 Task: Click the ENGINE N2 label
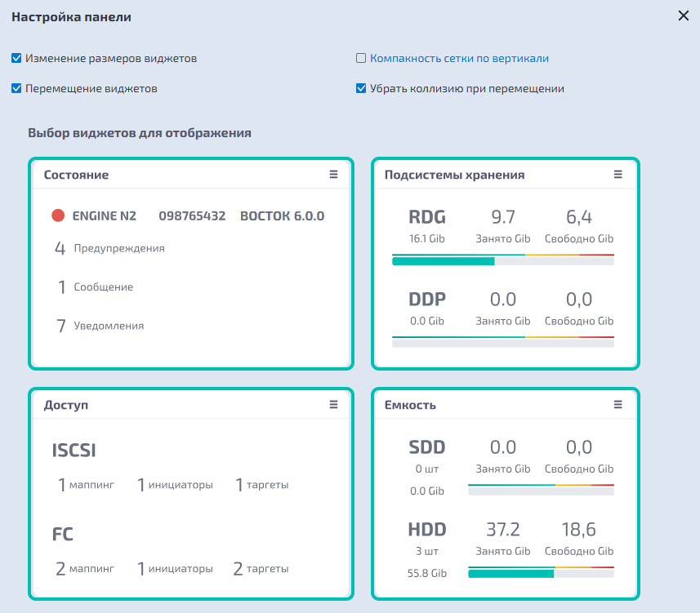[x=105, y=216]
